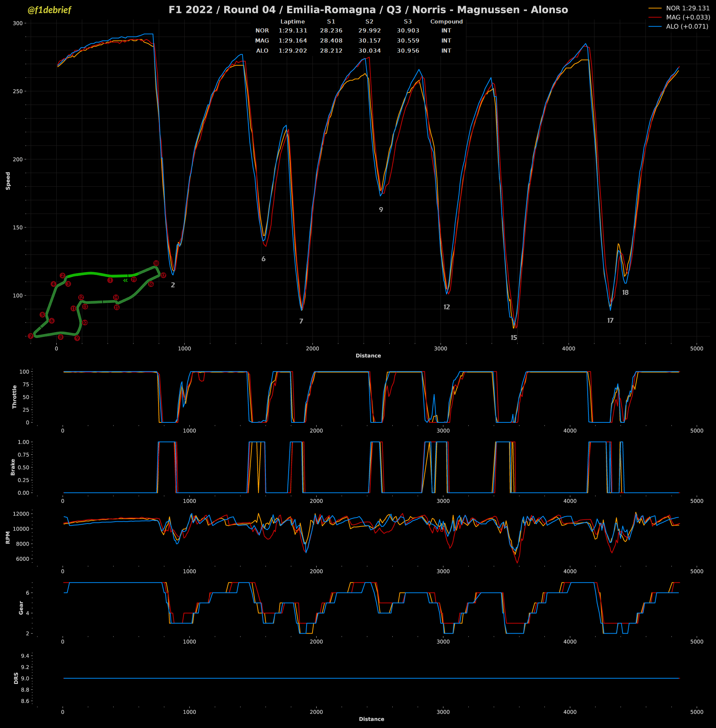Viewport: 716px width, 728px height.
Task: Click the turn 9 badge on circuit map
Action: click(x=77, y=338)
